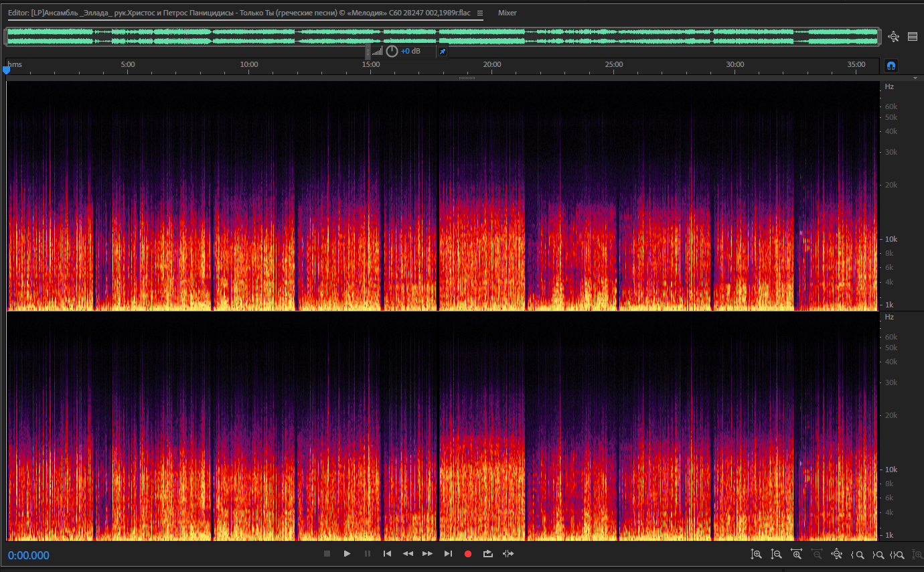Open the Editor panel menu

tap(479, 13)
